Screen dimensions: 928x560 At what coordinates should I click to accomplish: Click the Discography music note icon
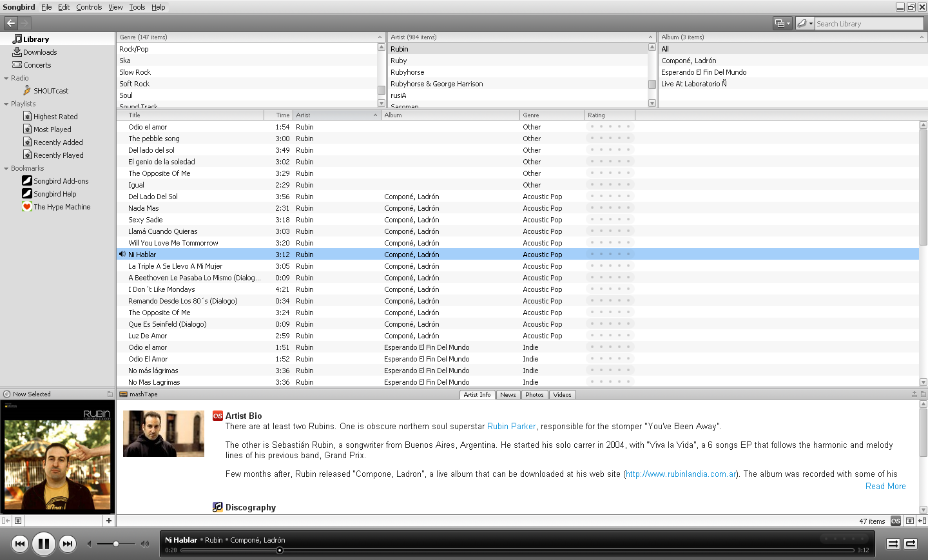[218, 507]
